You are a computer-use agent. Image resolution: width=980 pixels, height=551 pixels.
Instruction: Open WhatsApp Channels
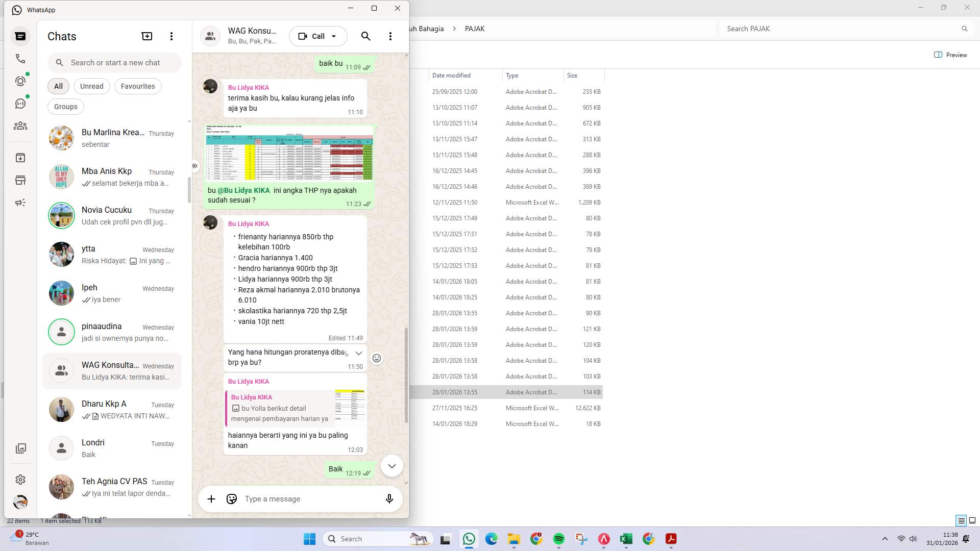pyautogui.click(x=20, y=103)
